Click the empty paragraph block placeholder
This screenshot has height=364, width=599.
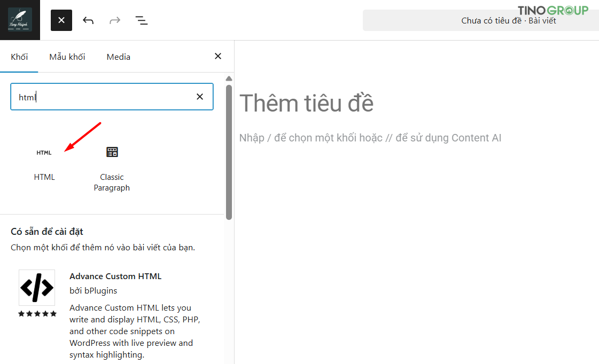click(x=370, y=138)
